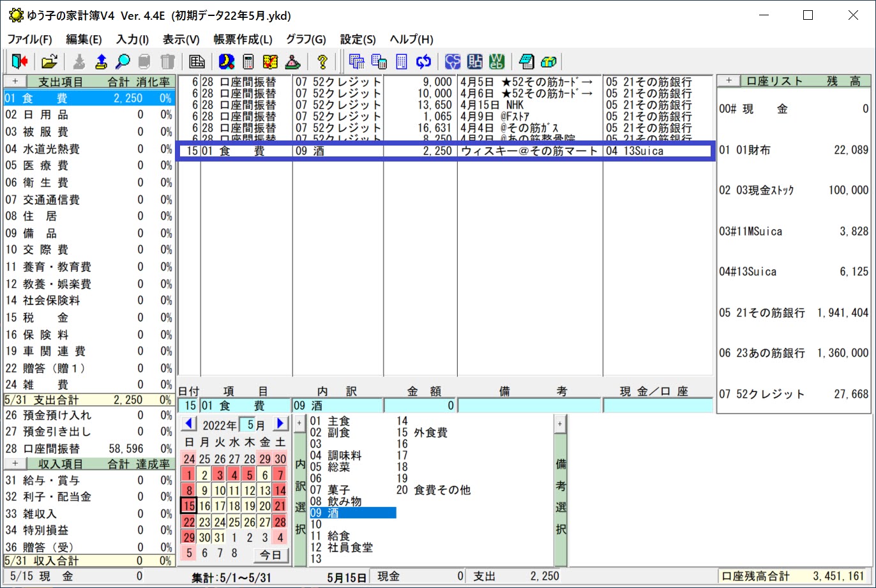Image resolution: width=876 pixels, height=588 pixels.
Task: Click day 20 in the May calendar
Action: (266, 506)
